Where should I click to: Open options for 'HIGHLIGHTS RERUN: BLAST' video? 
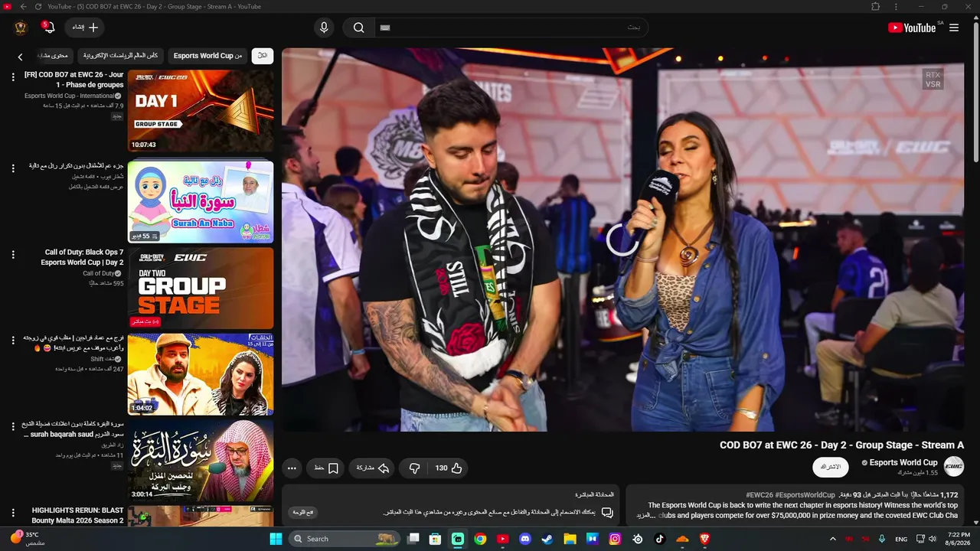(x=13, y=513)
